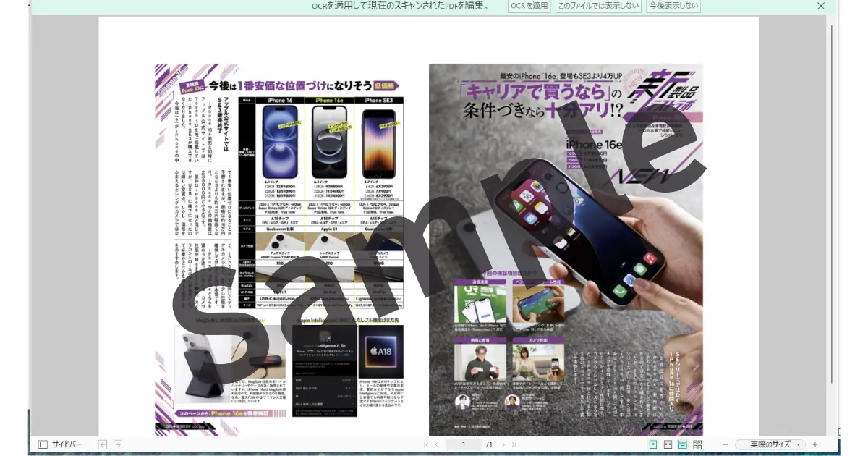Image resolution: width=868 pixels, height=456 pixels.
Task: Click the OCRを適用 button
Action: click(529, 6)
